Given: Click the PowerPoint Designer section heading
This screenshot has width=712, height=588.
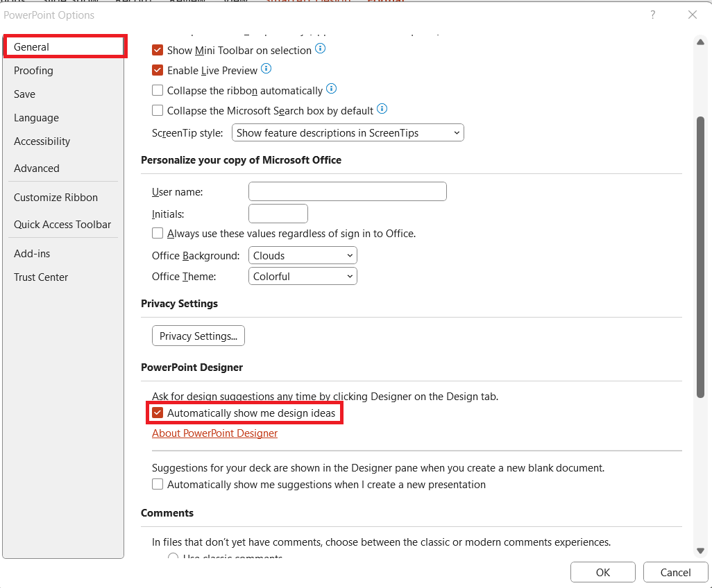Looking at the screenshot, I should 192,367.
